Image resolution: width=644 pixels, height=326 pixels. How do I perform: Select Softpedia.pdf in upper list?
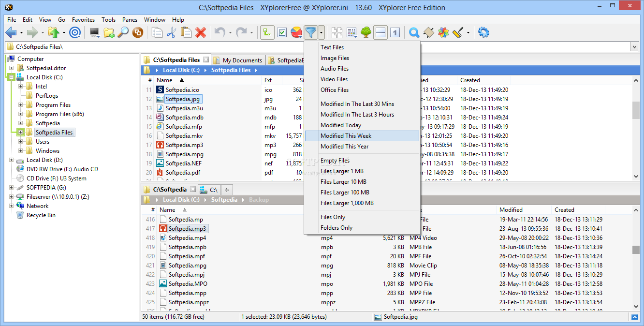[x=183, y=173]
